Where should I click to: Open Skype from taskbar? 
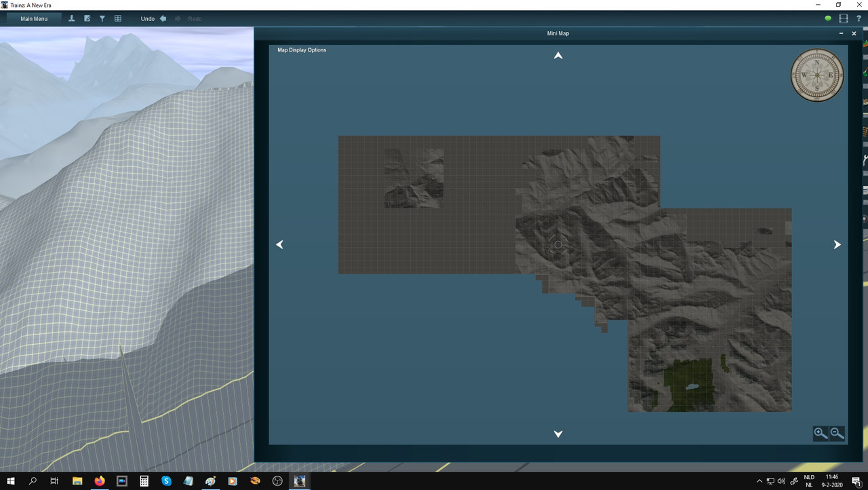pyautogui.click(x=166, y=481)
